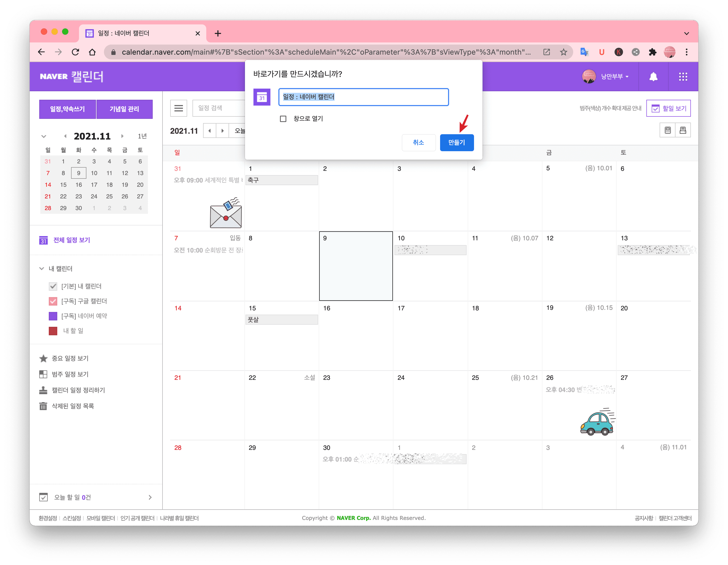
Task: Open 캘린더 고객센터 footer link
Action: pos(675,518)
